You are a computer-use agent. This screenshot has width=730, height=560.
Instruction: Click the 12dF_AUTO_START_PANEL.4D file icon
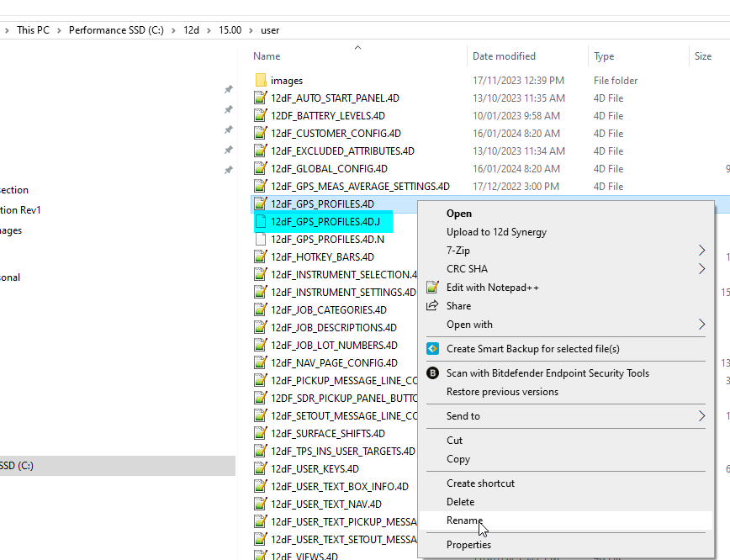pyautogui.click(x=261, y=98)
